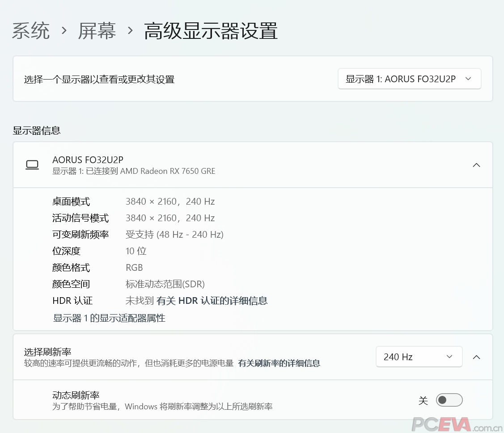Image resolution: width=504 pixels, height=433 pixels.
Task: Open 显示器 1 的显示适配器属性
Action: (x=109, y=318)
